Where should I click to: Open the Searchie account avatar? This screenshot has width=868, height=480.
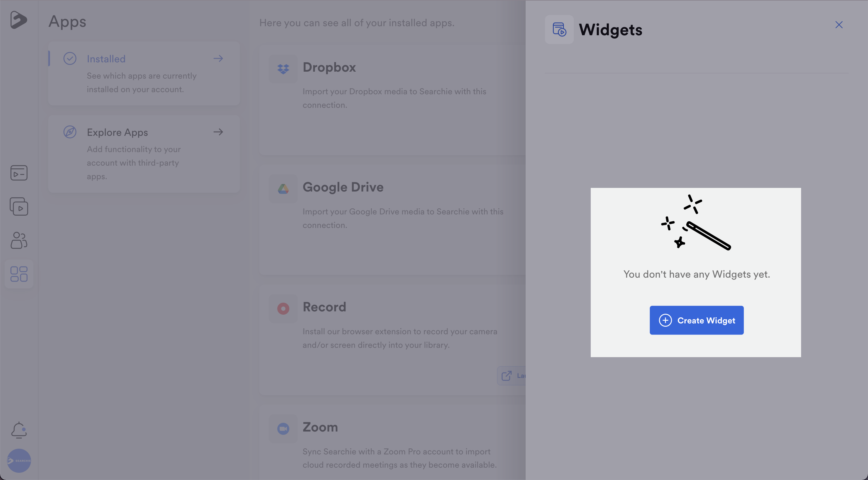pyautogui.click(x=19, y=460)
